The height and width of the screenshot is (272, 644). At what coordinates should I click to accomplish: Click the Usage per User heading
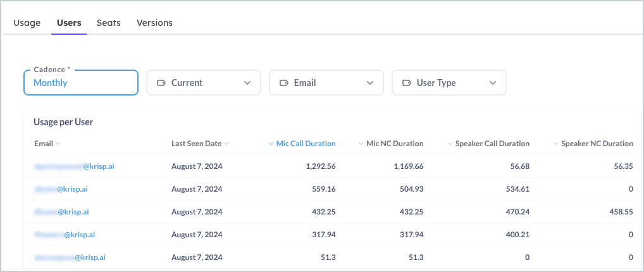click(63, 123)
